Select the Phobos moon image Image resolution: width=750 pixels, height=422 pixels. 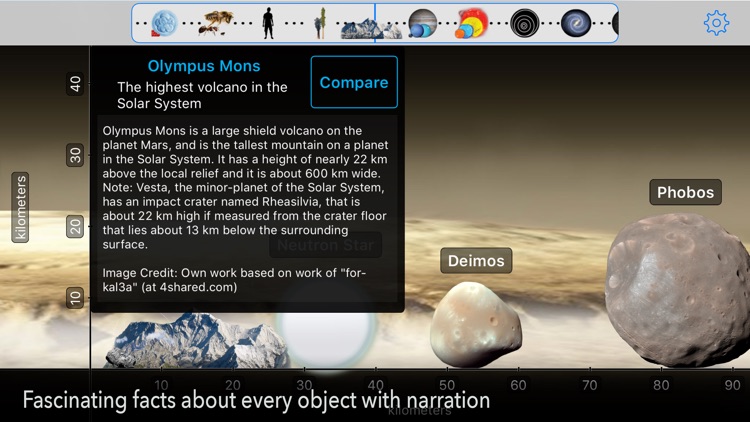pyautogui.click(x=677, y=290)
